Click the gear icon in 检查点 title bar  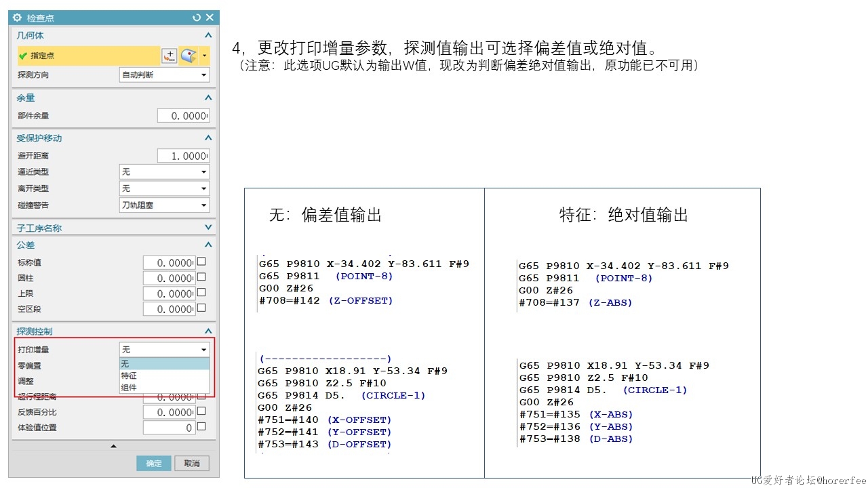pos(17,18)
